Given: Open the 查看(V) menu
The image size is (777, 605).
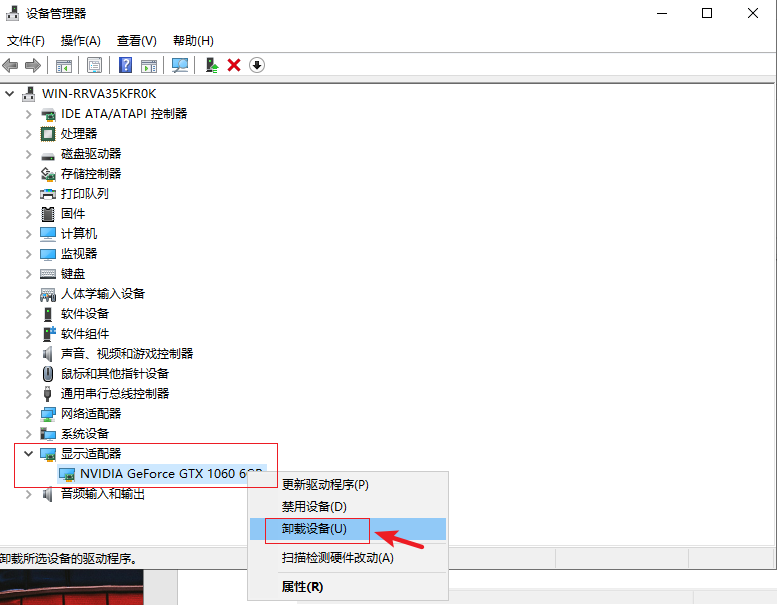Looking at the screenshot, I should [136, 41].
